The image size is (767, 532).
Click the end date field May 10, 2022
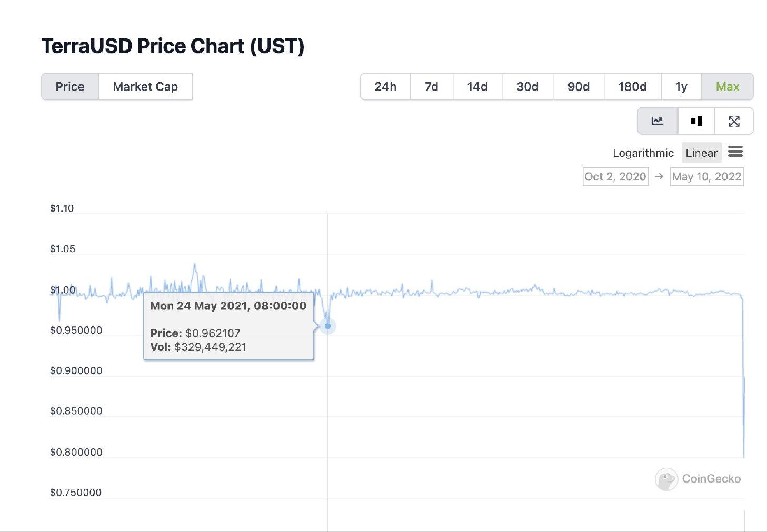[x=706, y=177]
